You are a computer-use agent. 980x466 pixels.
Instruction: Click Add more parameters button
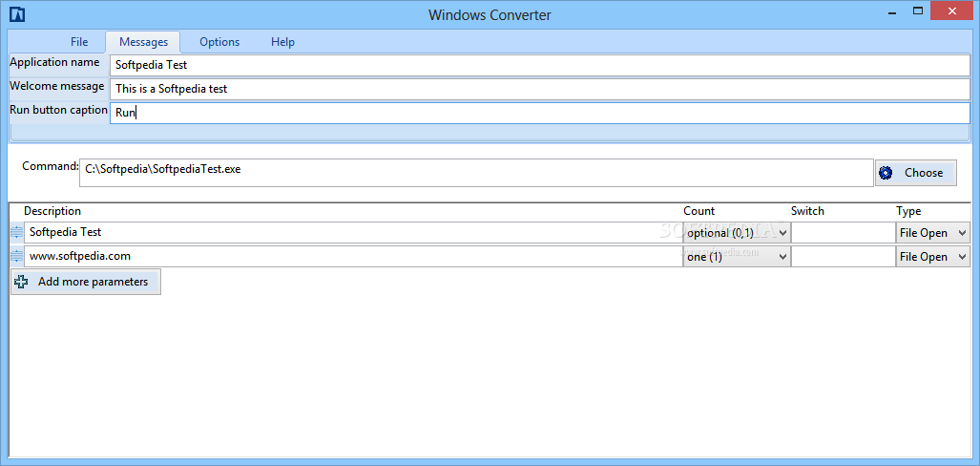pos(86,282)
